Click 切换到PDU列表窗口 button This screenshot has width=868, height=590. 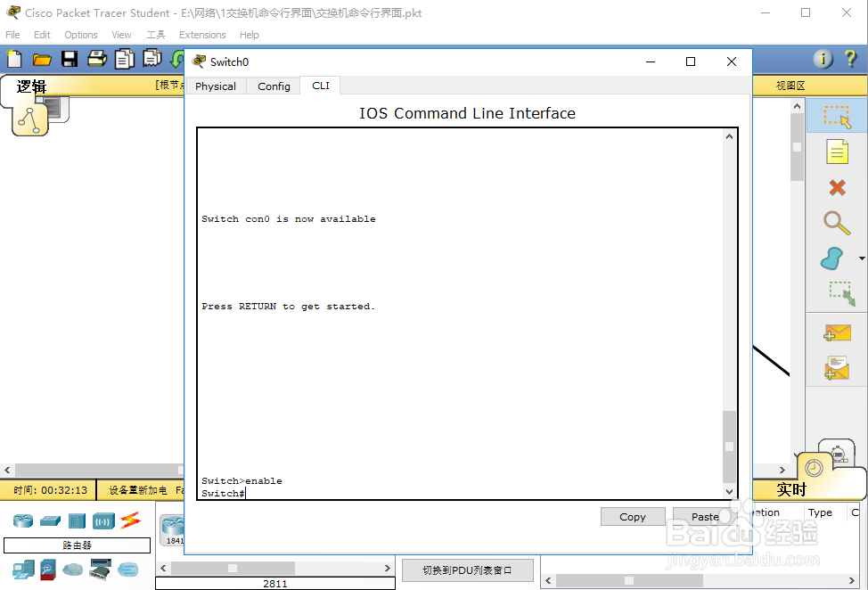[467, 570]
